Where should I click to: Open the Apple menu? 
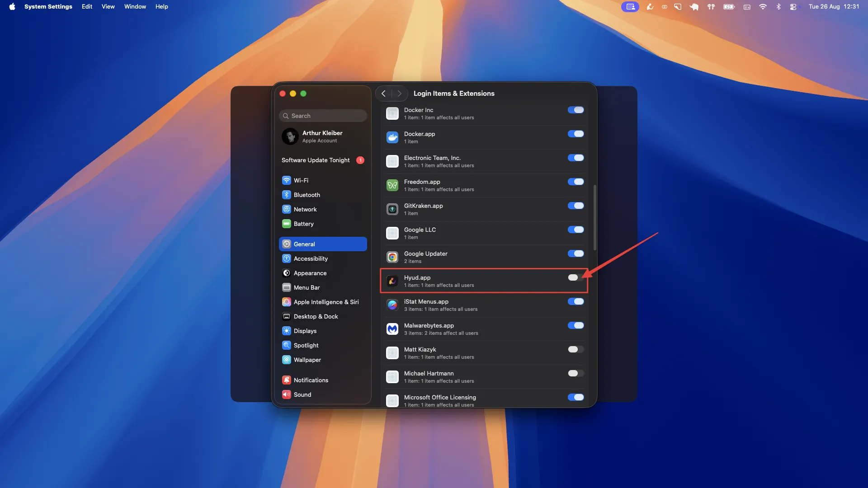coord(12,6)
